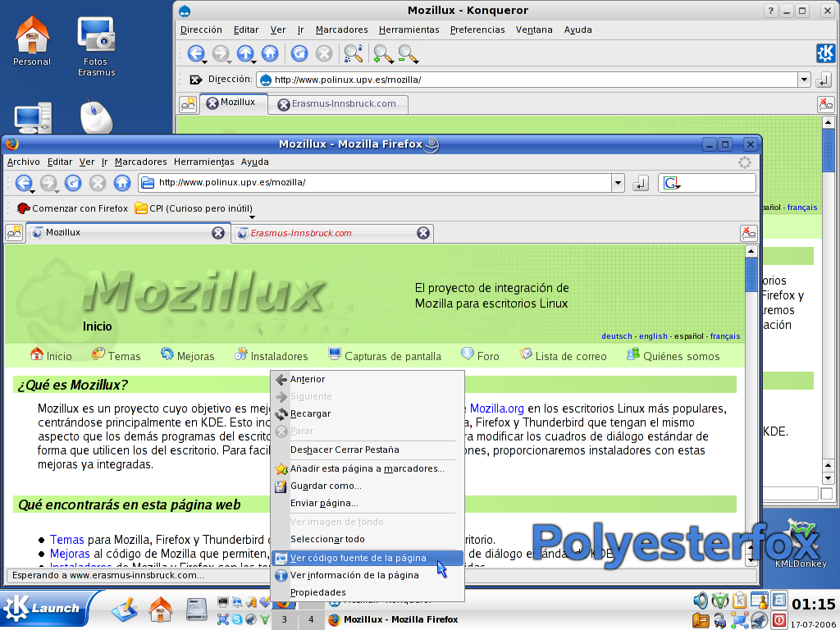Open Konqueror Ventana menu
The height and width of the screenshot is (630, 840).
[x=534, y=30]
